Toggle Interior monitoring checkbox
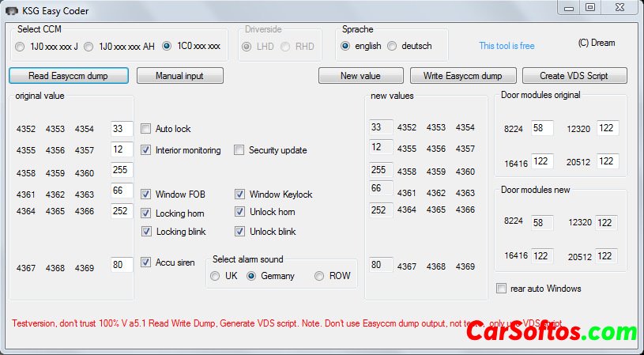 [146, 150]
